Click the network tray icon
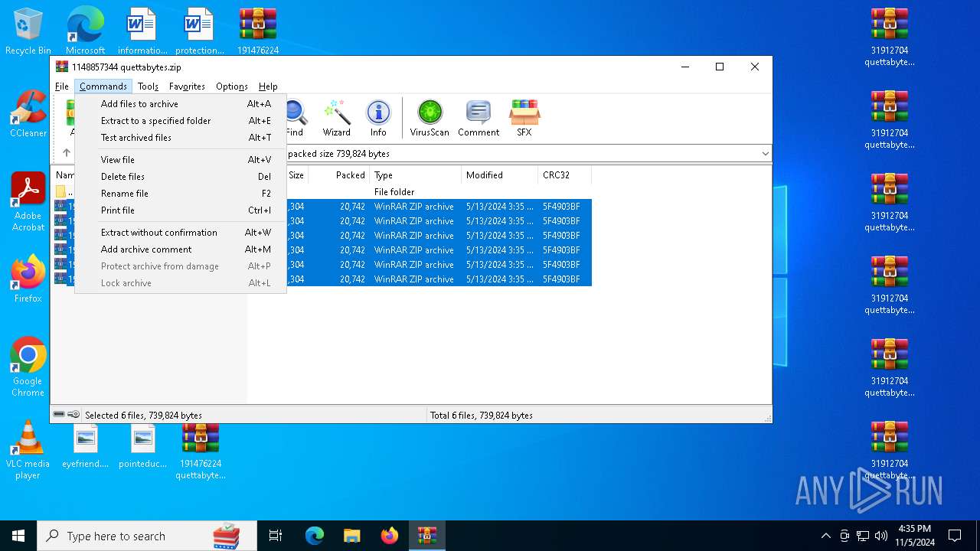The height and width of the screenshot is (551, 980). 863,536
